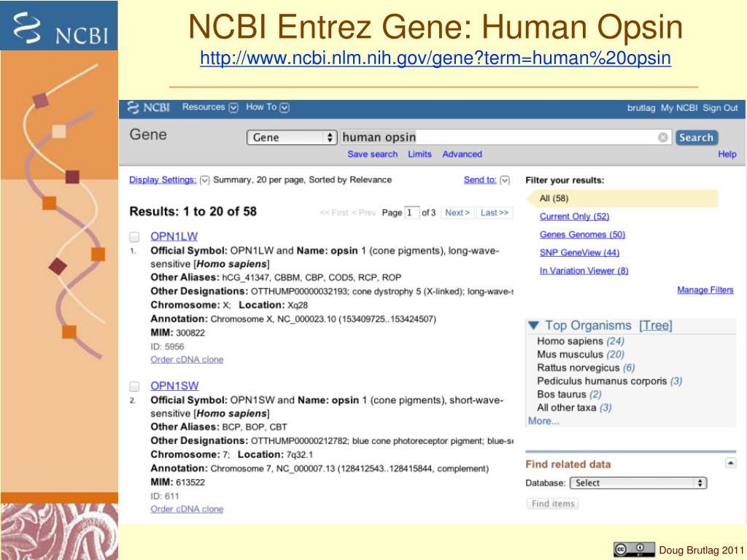Screen dimensions: 747x560
Task: Open the Resources dropdown menu
Action: [209, 107]
